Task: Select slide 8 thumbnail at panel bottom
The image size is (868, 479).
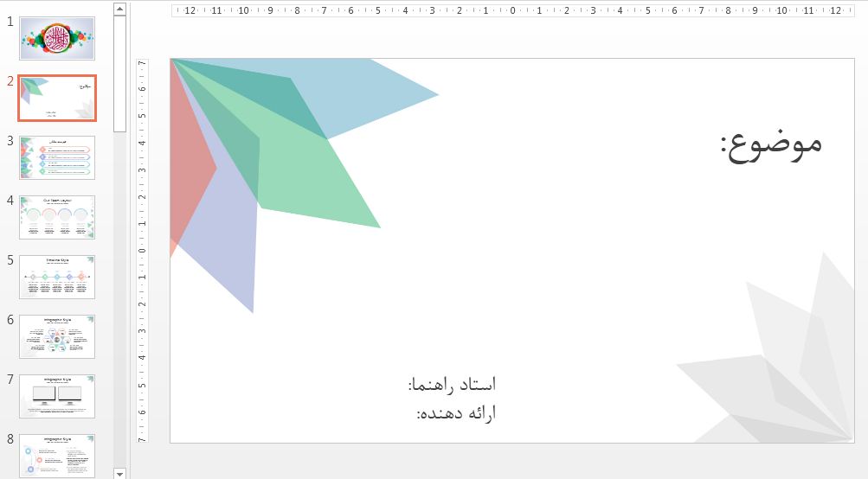Action: click(x=57, y=455)
